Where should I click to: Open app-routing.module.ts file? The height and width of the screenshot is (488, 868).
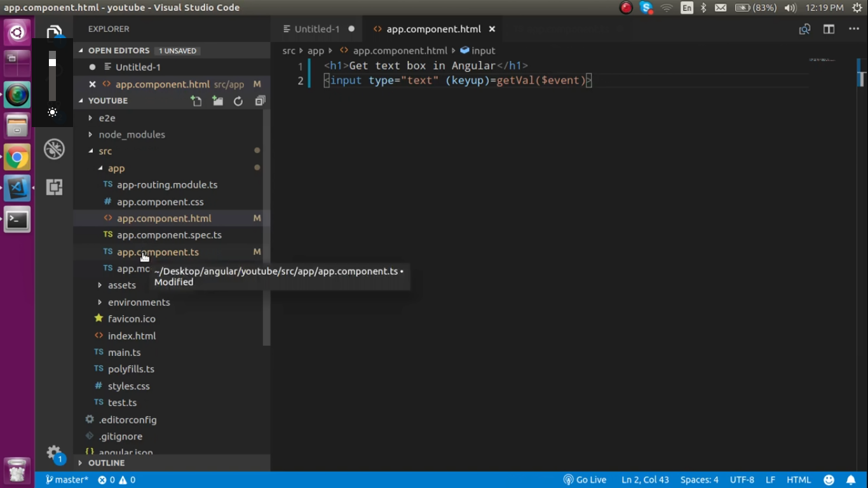point(167,185)
